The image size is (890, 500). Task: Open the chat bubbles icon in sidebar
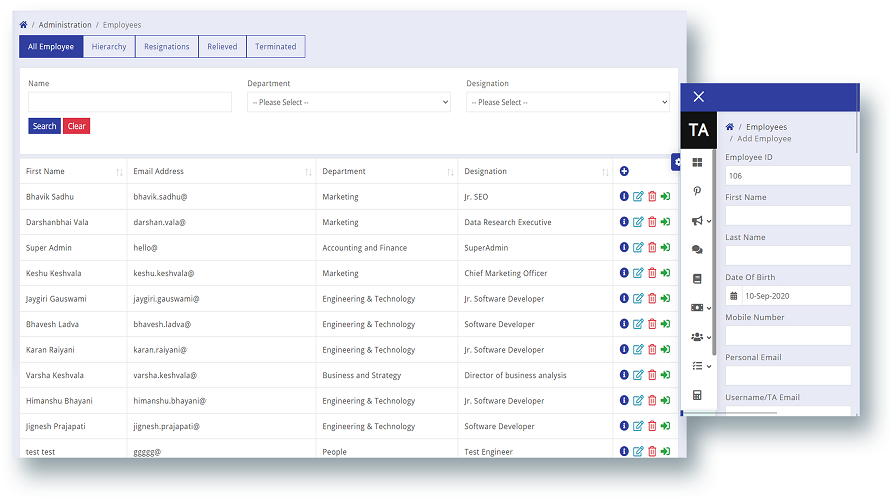697,249
